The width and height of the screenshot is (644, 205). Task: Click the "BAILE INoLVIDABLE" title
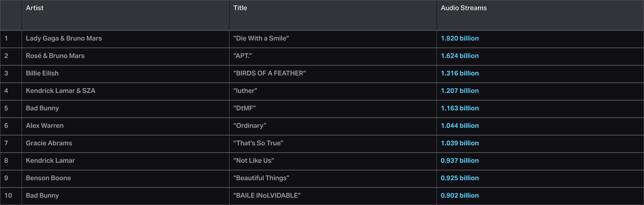coord(267,195)
